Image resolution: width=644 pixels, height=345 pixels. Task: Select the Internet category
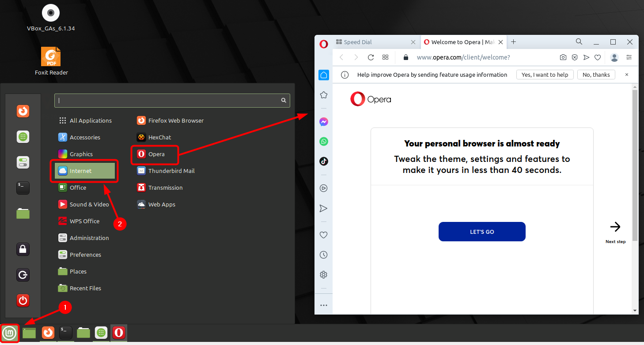[x=85, y=171]
